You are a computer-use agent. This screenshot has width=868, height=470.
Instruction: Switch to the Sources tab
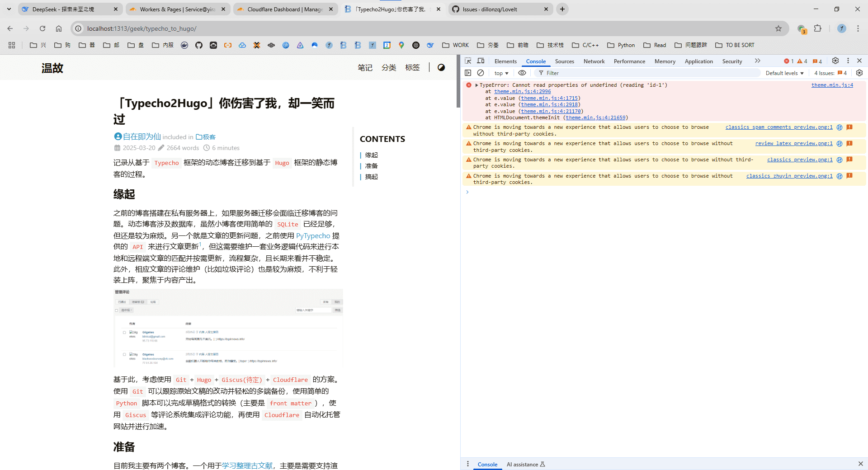[x=565, y=61]
